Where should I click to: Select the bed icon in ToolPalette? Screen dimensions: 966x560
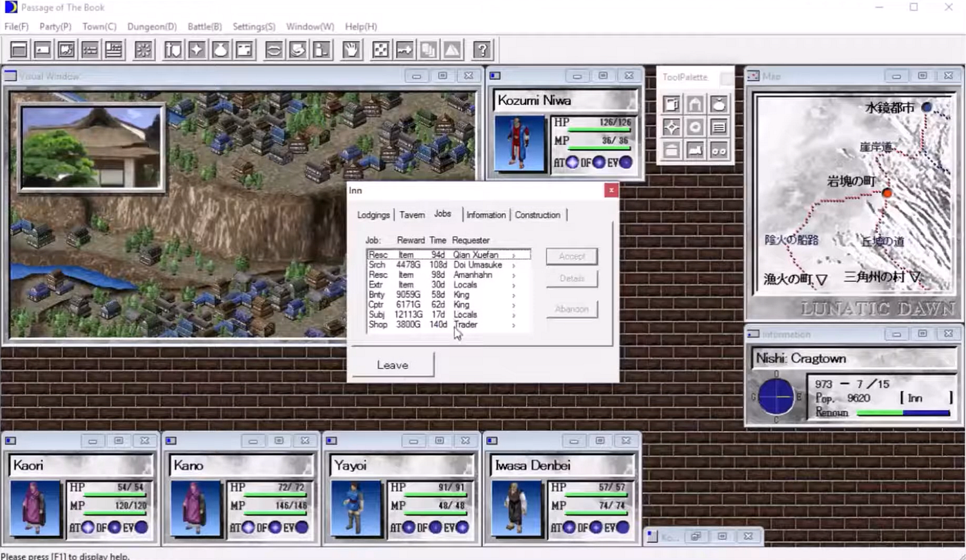point(695,150)
